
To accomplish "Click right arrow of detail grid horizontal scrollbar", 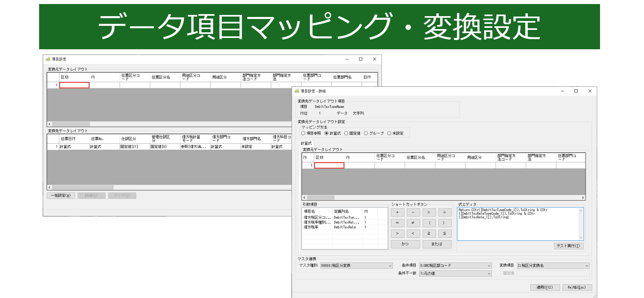I will point(583,198).
